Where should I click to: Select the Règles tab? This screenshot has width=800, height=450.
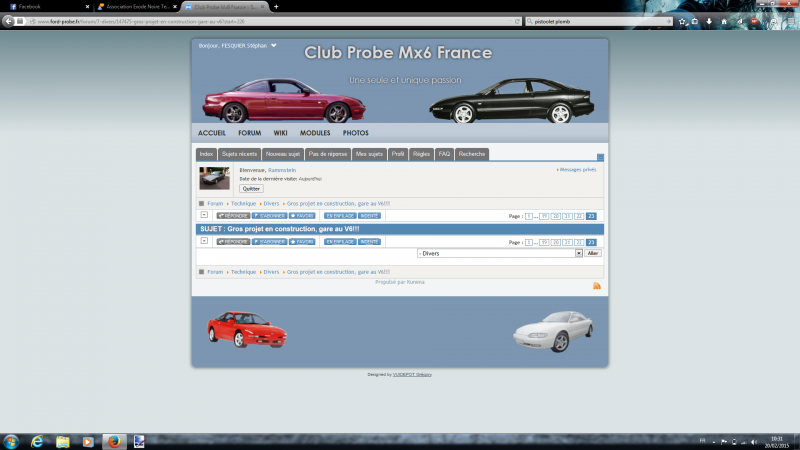click(x=421, y=154)
